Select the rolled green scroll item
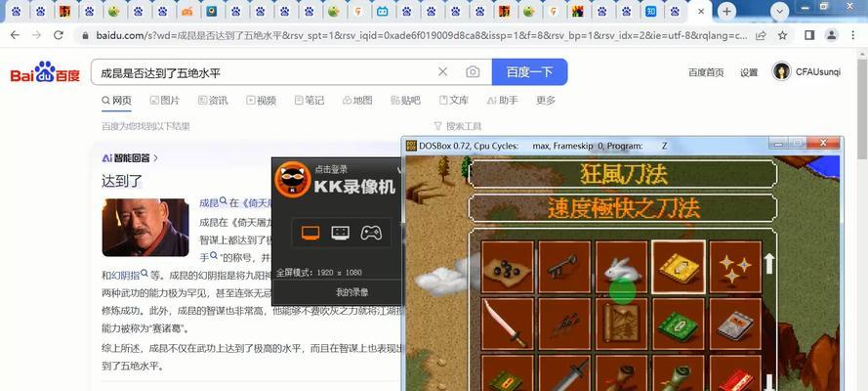The height and width of the screenshot is (391, 868). pos(679,372)
